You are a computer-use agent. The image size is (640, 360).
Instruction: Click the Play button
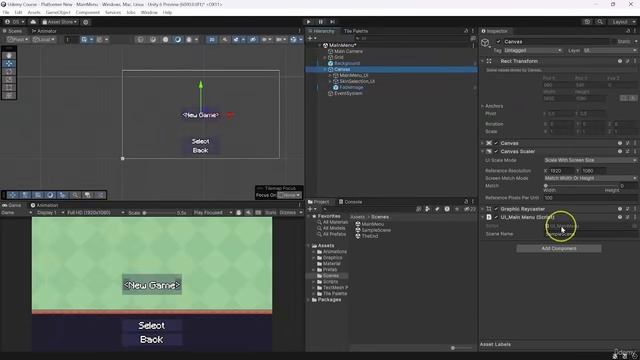click(x=309, y=22)
